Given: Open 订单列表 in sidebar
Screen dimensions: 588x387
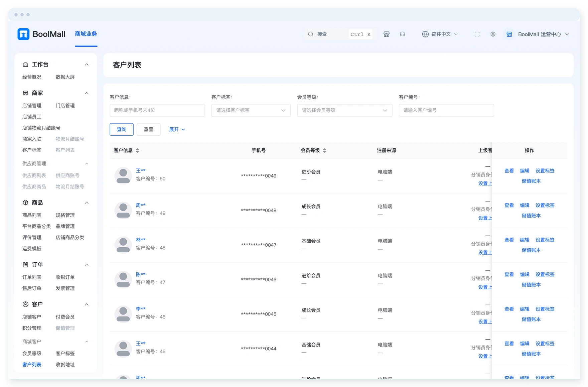Looking at the screenshot, I should pos(32,277).
